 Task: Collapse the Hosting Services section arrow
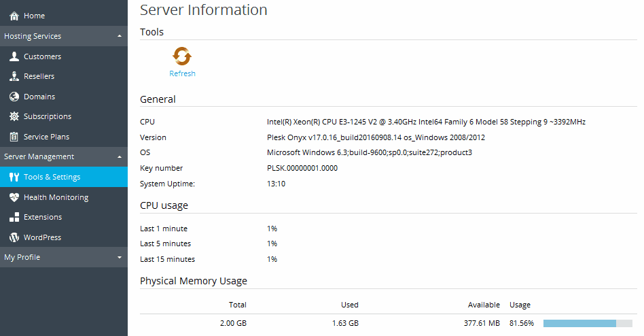pos(120,36)
